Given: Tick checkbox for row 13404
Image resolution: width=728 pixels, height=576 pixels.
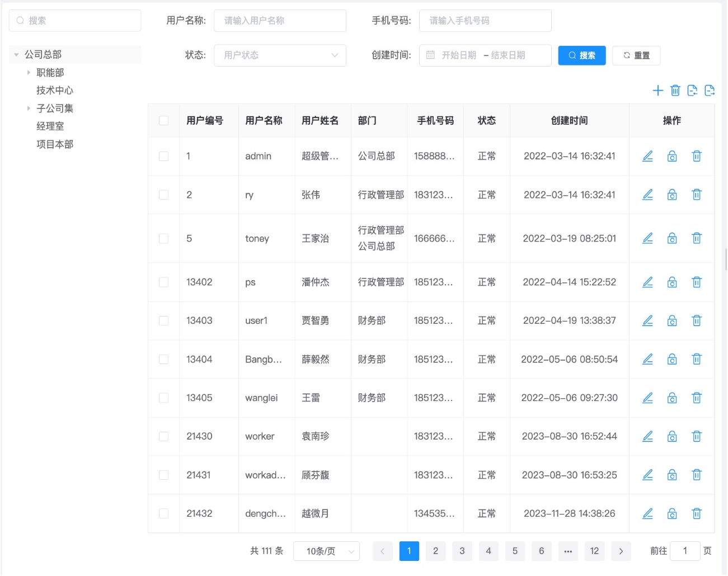Looking at the screenshot, I should [163, 359].
